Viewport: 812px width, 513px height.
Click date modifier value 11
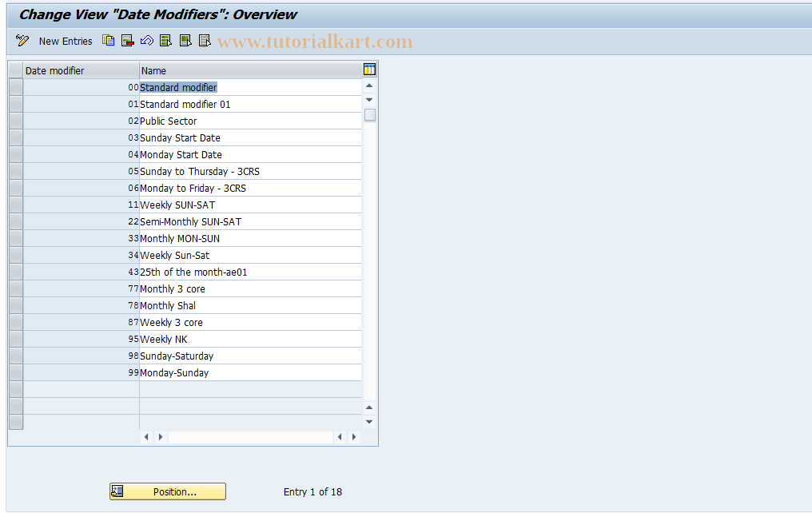(82, 205)
